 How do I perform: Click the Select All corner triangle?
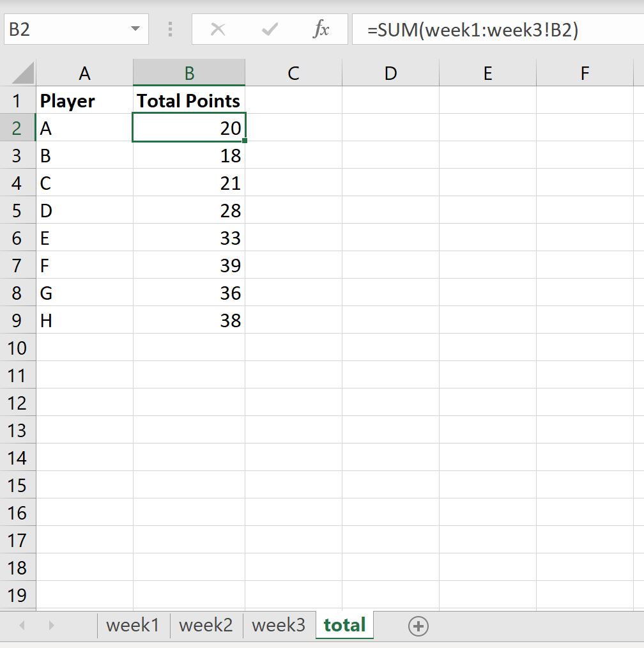(x=23, y=73)
